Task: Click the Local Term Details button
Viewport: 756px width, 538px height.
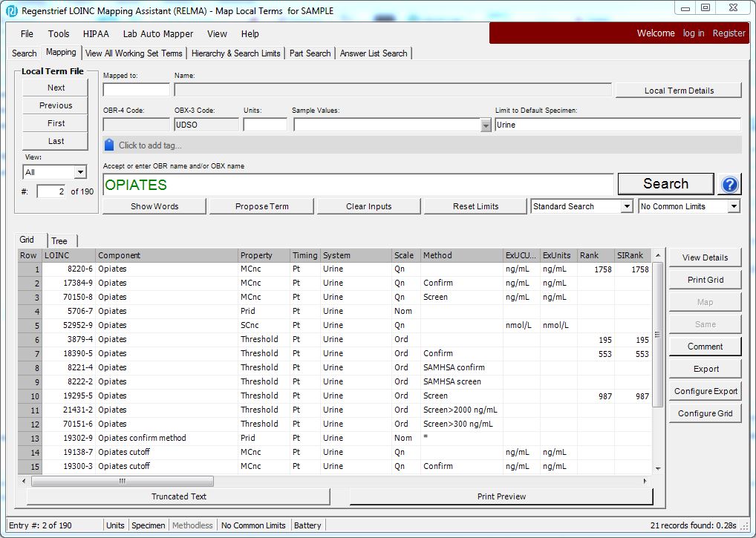Action: [679, 91]
